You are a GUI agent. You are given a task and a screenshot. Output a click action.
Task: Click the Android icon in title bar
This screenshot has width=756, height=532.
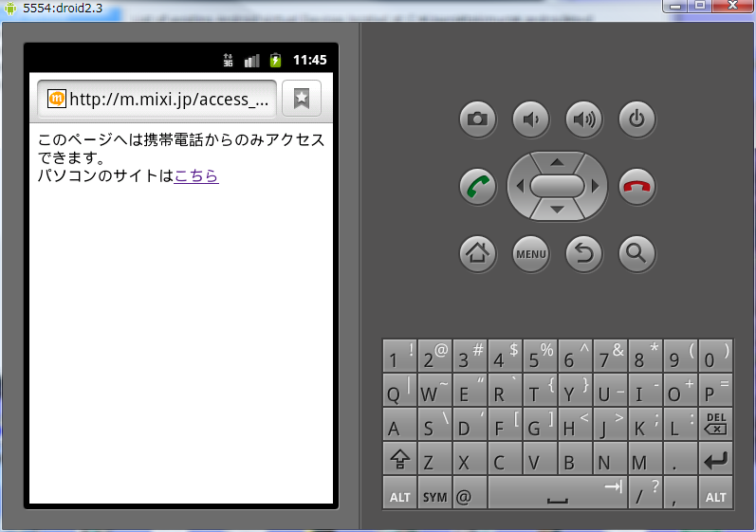(x=10, y=9)
